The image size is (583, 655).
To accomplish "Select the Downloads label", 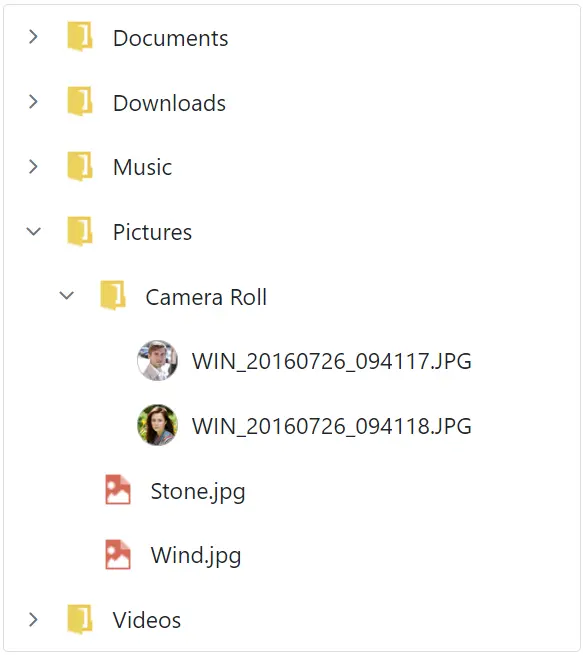I will point(169,103).
